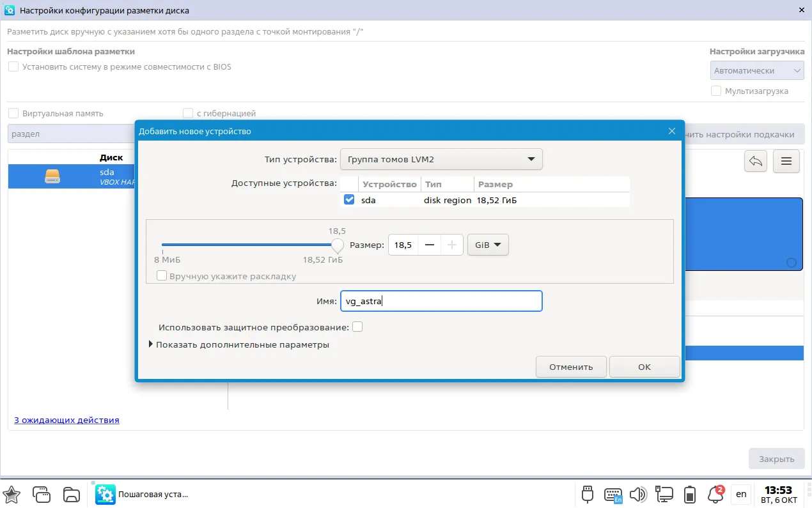The width and height of the screenshot is (812, 508).
Task: Click the battery status tray icon
Action: (x=690, y=494)
